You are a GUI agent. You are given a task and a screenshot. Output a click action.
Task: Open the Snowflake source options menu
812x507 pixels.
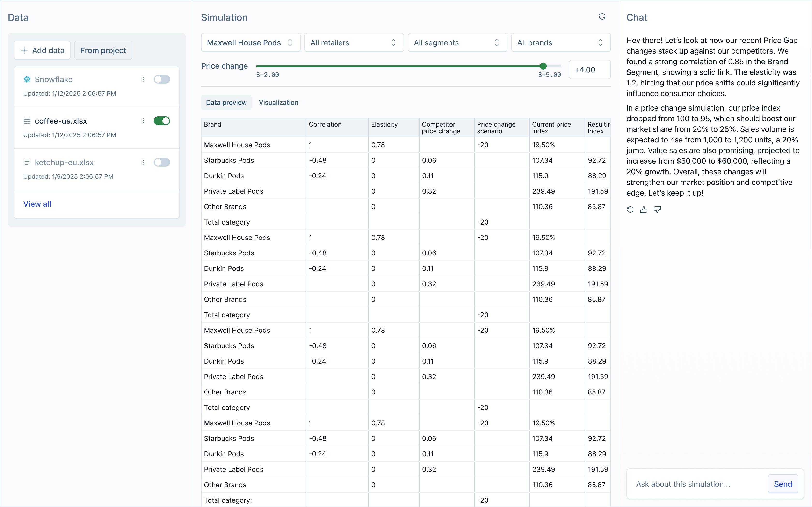tap(143, 79)
